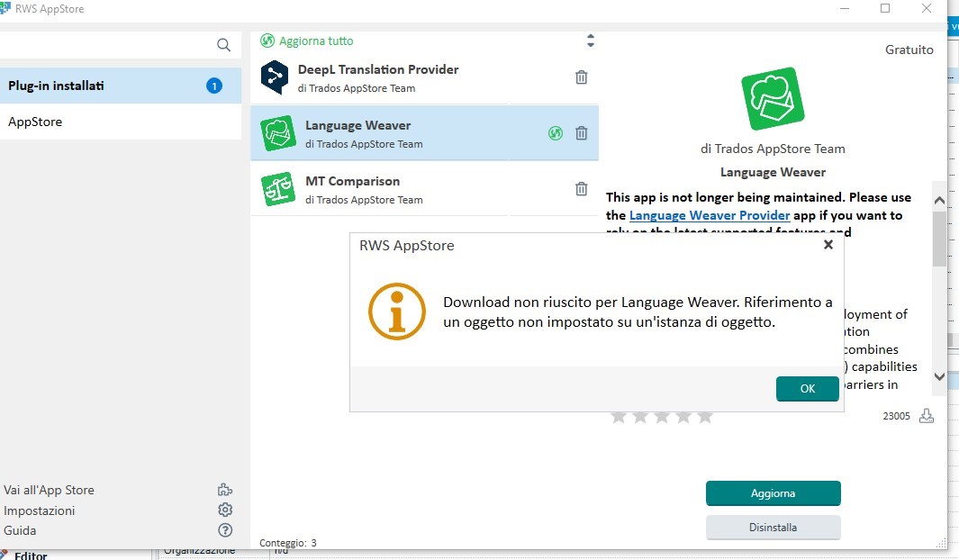Click the 23005 download count
959x560 pixels.
click(896, 416)
